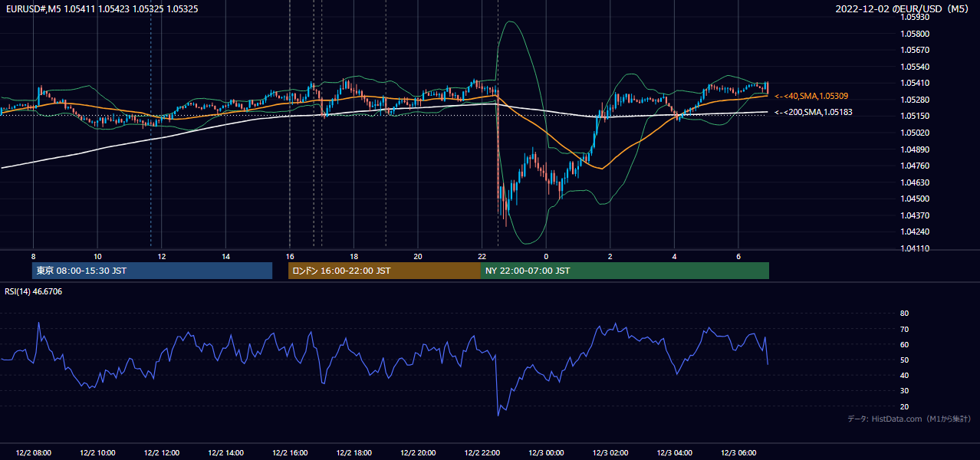Click the RSI scale value 50

[x=904, y=360]
